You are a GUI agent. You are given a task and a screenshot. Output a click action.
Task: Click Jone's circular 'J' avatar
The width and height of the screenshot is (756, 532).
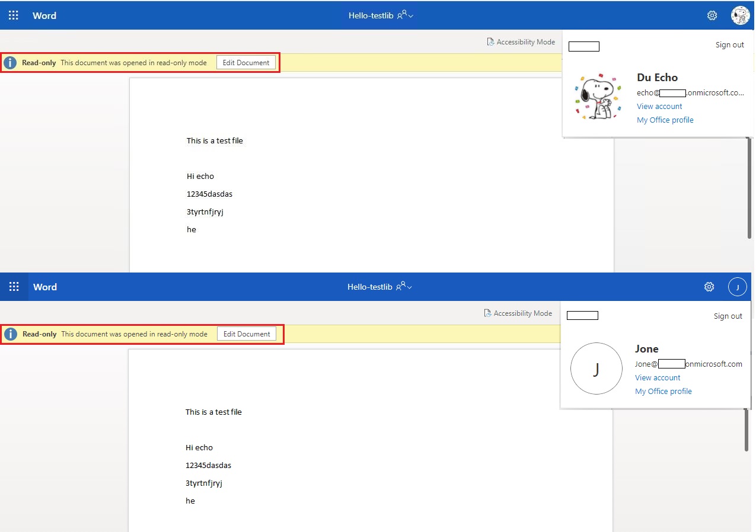point(596,368)
